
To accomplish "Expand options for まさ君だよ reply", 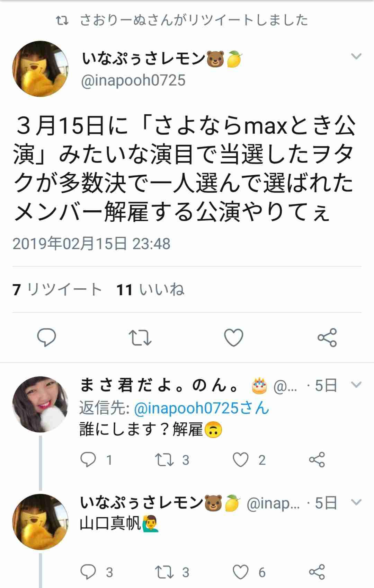I will 356,385.
